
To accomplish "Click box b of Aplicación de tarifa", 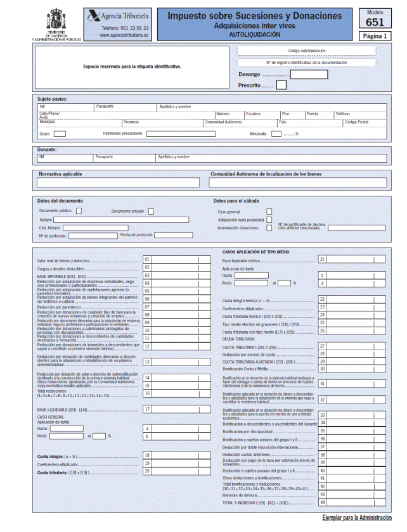I will (x=181, y=436).
